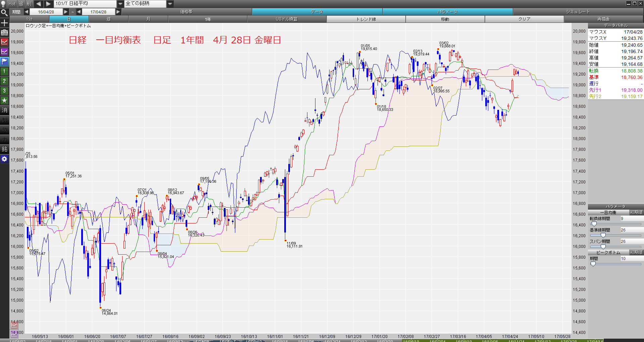Viewport: 644px width, 342px height.
Task: Click the 取 button in sidebar
Action: [4, 130]
